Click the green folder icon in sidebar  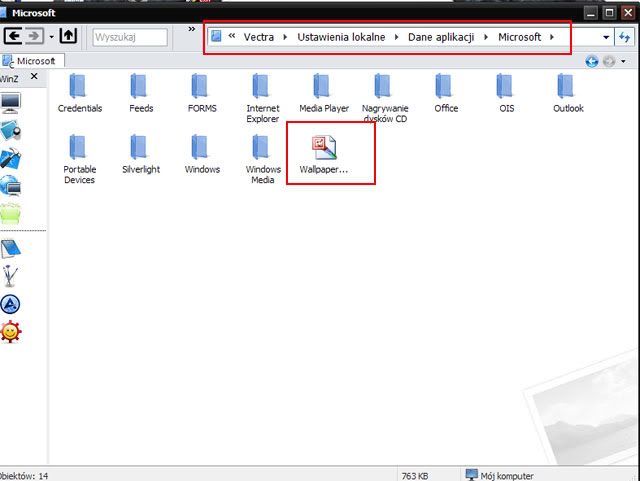[11, 211]
